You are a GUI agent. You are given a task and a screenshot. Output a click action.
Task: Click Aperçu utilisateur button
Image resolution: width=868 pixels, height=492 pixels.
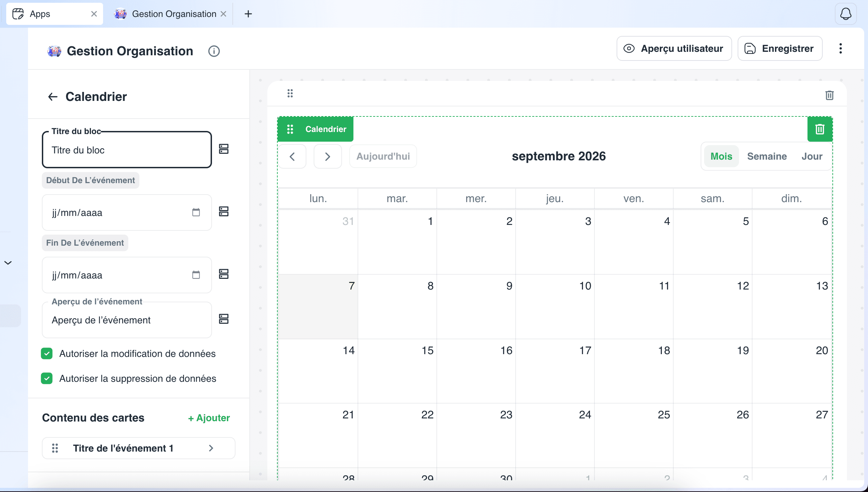pos(674,48)
